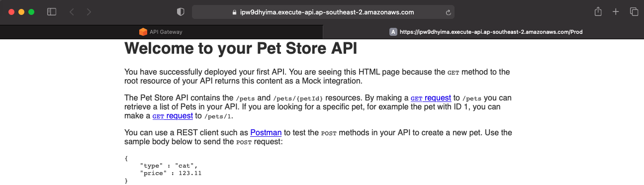Show tab overview icon
Viewport: 644px width, 185px height.
(x=634, y=12)
